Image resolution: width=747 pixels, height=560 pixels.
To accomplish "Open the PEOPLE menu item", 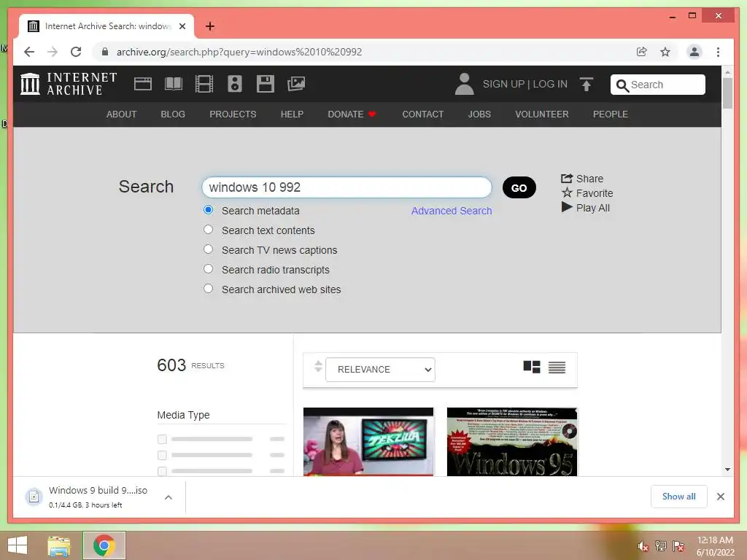I will pyautogui.click(x=611, y=114).
